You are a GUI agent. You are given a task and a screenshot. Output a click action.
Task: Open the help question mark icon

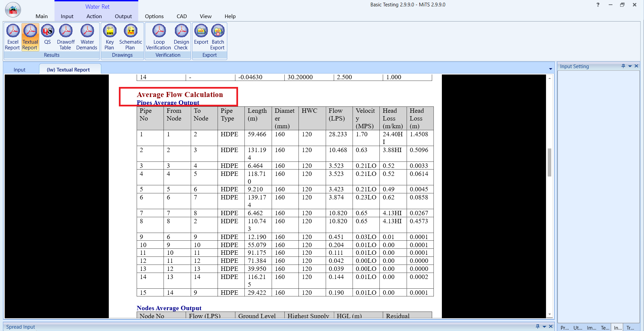pos(598,5)
